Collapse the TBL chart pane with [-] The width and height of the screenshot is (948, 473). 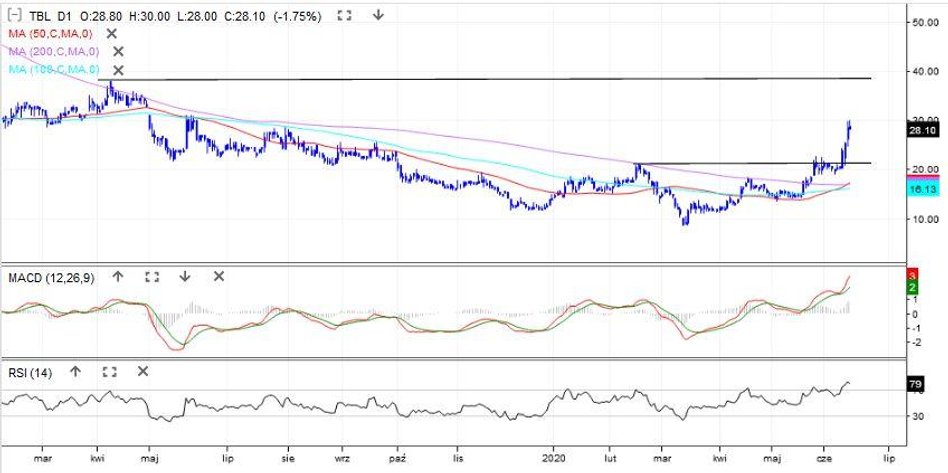(x=14, y=16)
